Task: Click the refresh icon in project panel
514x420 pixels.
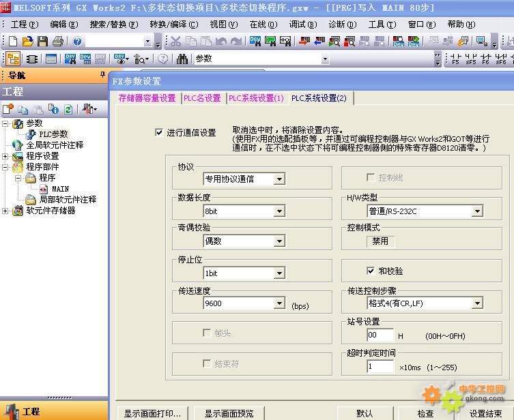Action: tap(68, 109)
